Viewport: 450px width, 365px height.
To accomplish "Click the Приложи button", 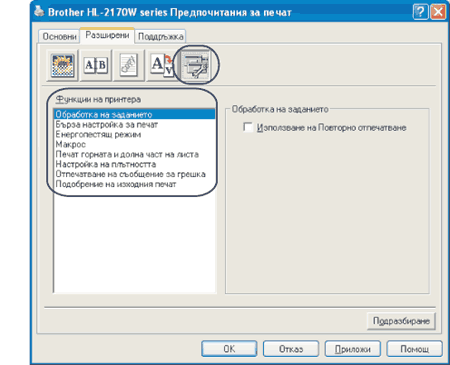I will tap(353, 349).
